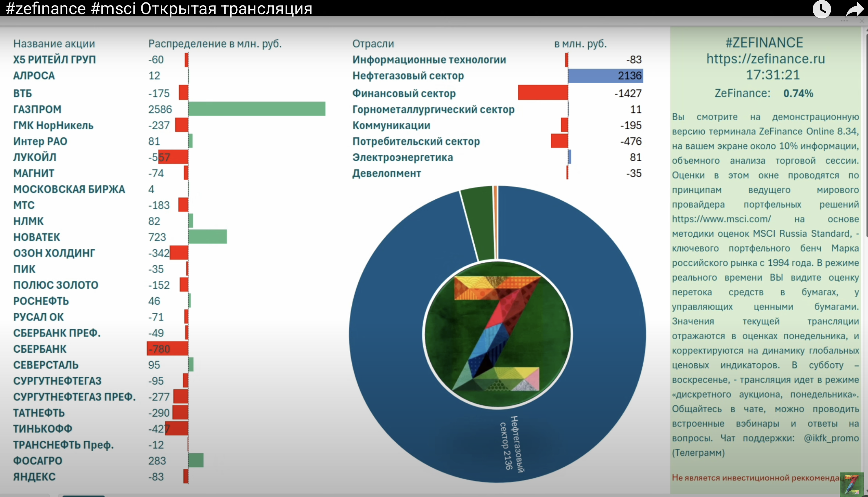
Task: Click the ТАТНЕФТЬ stock name
Action: [39, 413]
